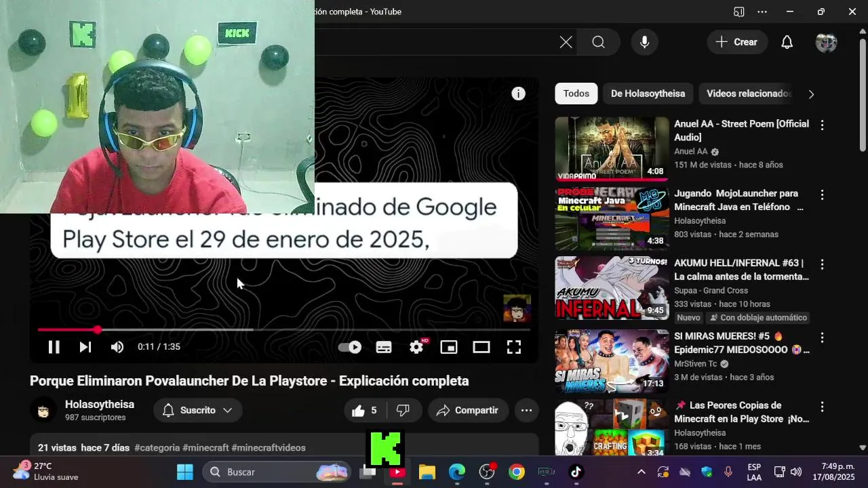This screenshot has width=868, height=488.
Task: Open options for Peores Copias video
Action: click(x=822, y=407)
